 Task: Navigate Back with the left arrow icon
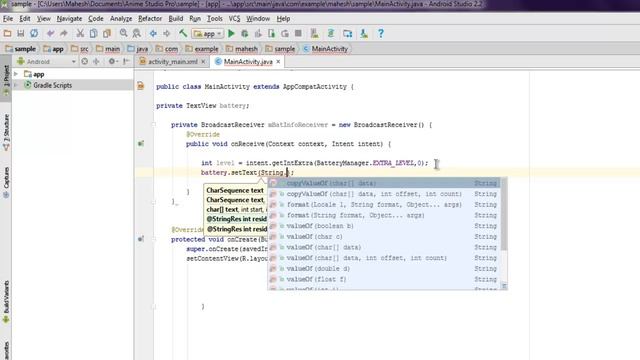point(153,33)
